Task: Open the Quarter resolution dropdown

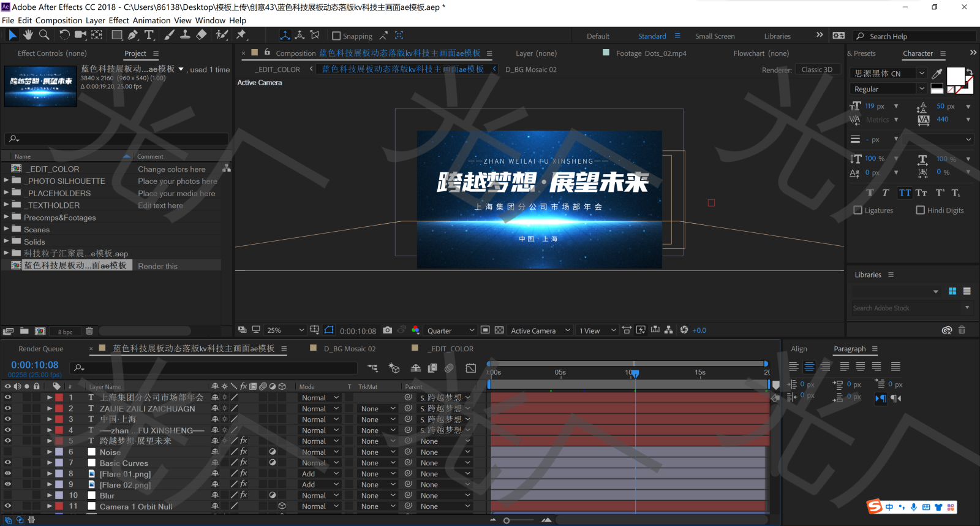Action: click(x=450, y=330)
